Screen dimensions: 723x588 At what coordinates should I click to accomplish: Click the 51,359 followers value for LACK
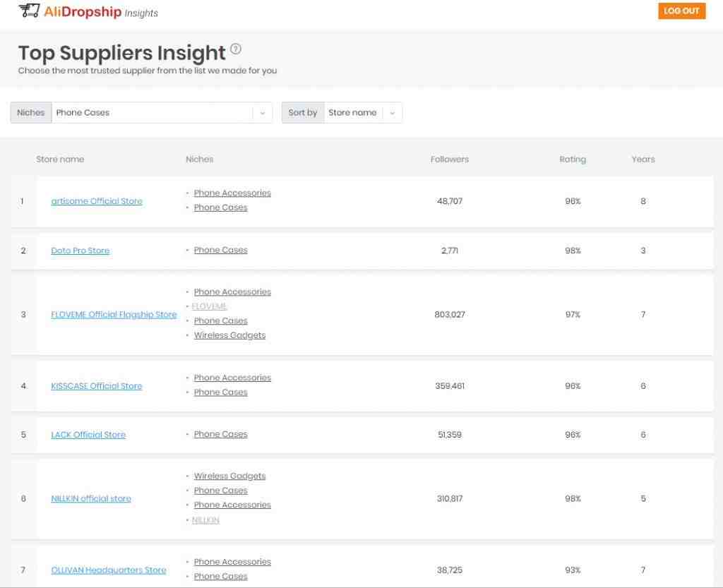tap(450, 435)
